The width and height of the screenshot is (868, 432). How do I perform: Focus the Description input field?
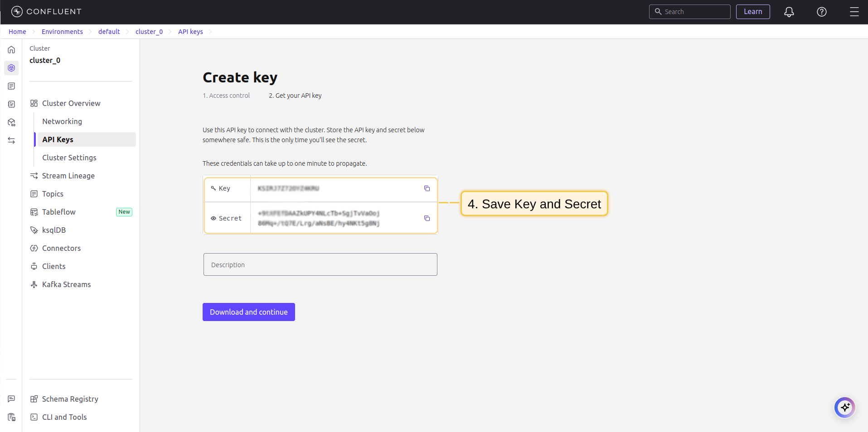point(320,264)
